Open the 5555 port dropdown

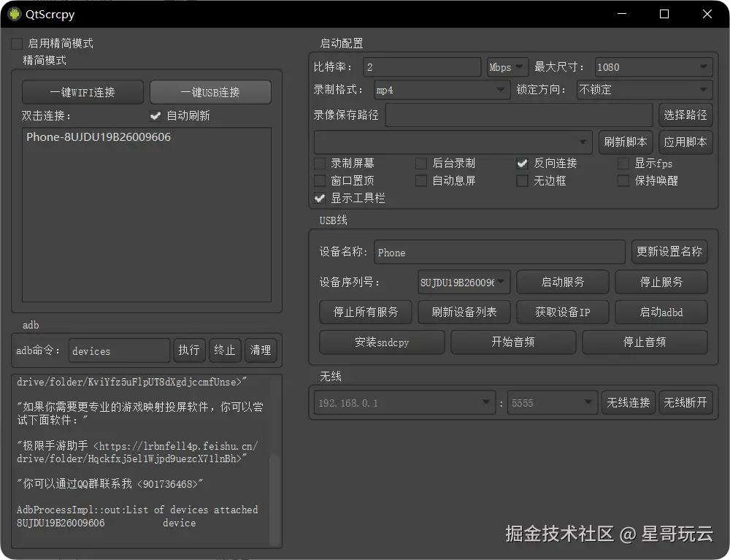[552, 403]
